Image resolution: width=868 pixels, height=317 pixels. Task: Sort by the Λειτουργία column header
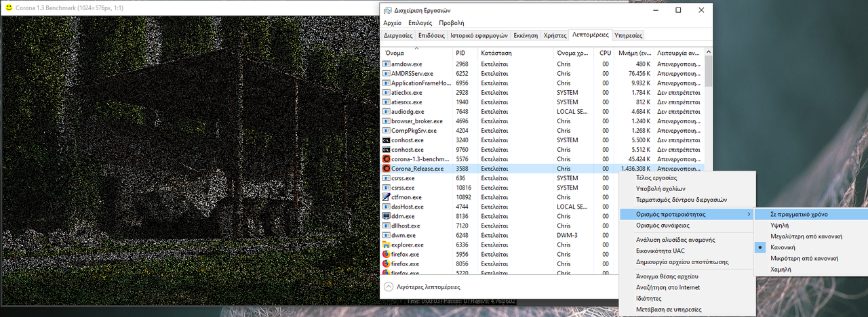(679, 52)
